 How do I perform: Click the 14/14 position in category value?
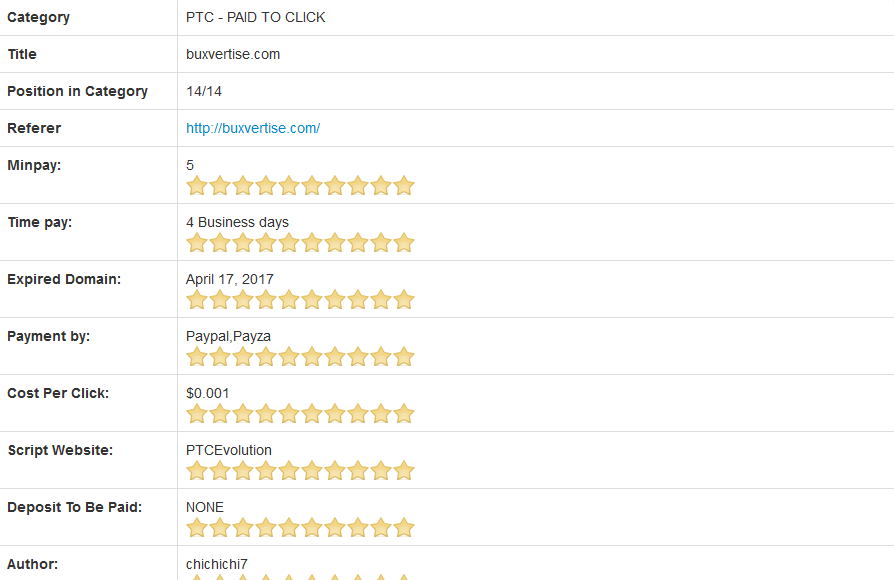pos(204,91)
